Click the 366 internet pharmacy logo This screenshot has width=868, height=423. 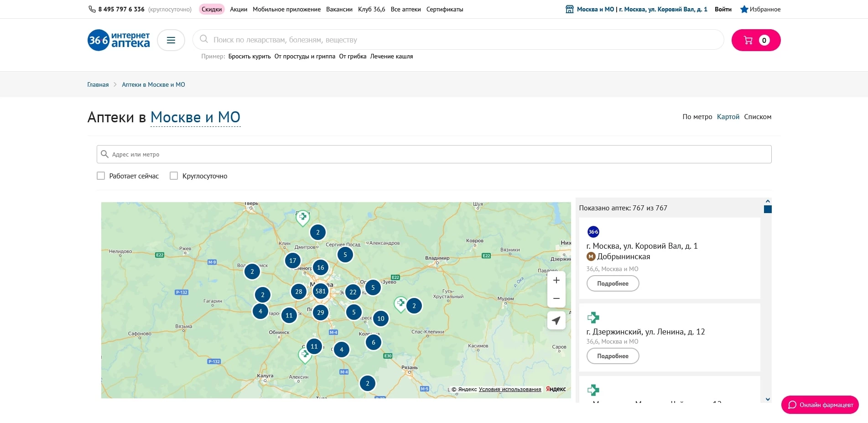[x=119, y=40]
